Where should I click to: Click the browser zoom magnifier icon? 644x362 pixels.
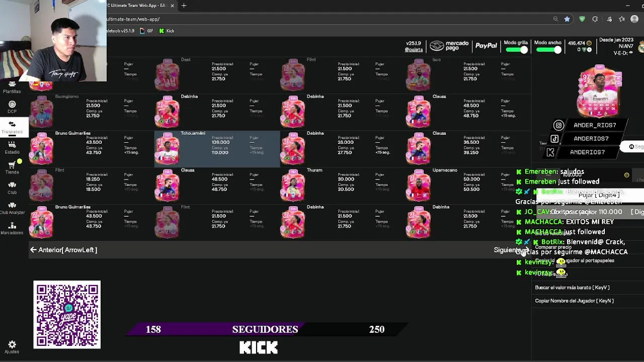click(x=555, y=19)
